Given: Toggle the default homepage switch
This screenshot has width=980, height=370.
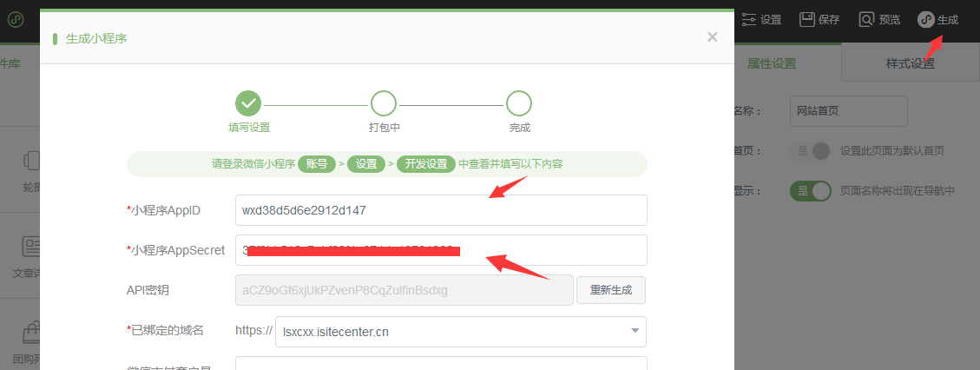Looking at the screenshot, I should [x=811, y=150].
